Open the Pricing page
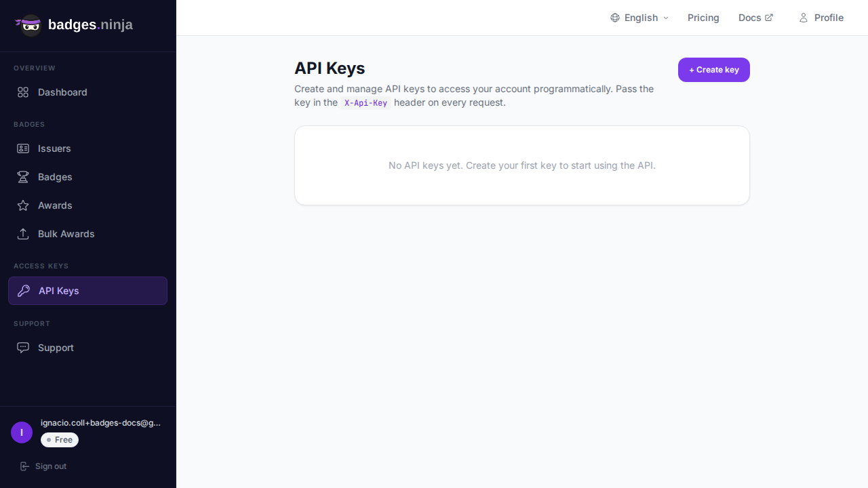Screen dimensions: 868x488 tap(703, 18)
